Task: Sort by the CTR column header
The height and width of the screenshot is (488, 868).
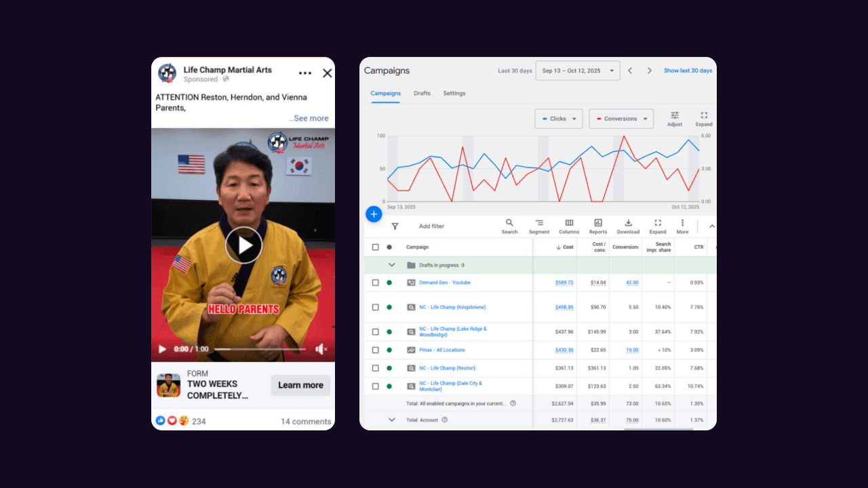Action: click(x=698, y=247)
